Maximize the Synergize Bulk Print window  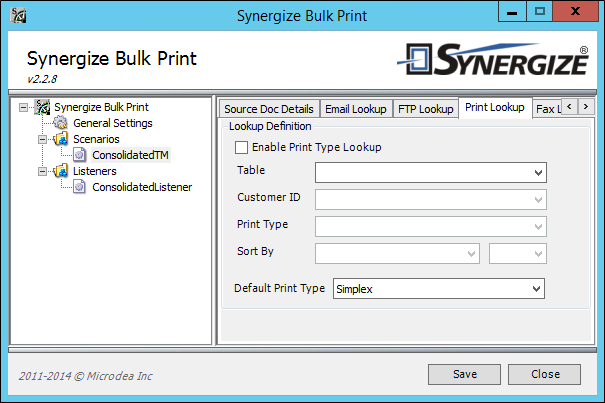540,12
